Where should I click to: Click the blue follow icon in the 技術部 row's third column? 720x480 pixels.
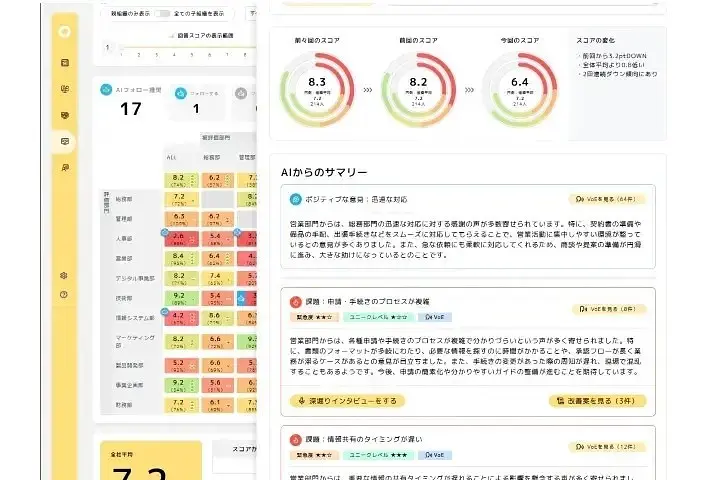(x=241, y=299)
